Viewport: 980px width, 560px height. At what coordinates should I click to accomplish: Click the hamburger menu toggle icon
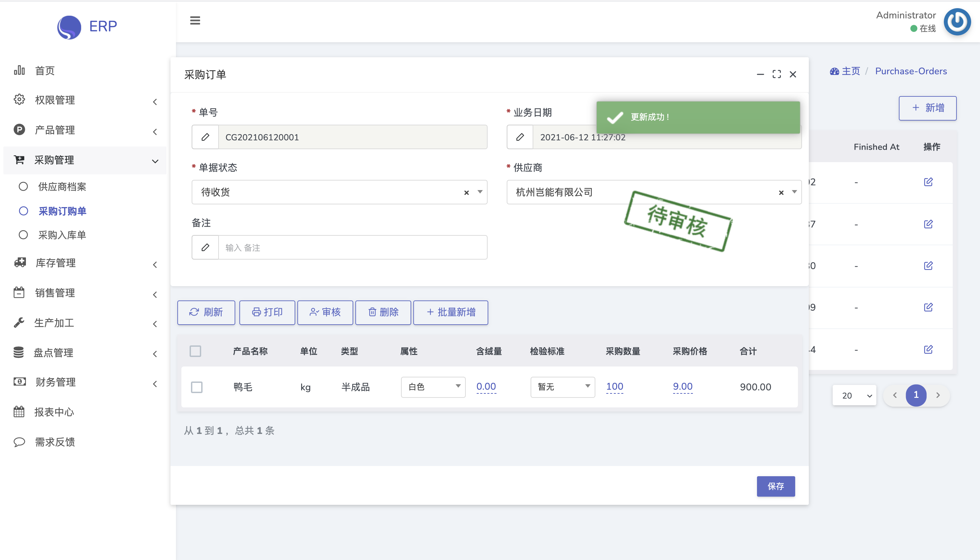pos(195,20)
